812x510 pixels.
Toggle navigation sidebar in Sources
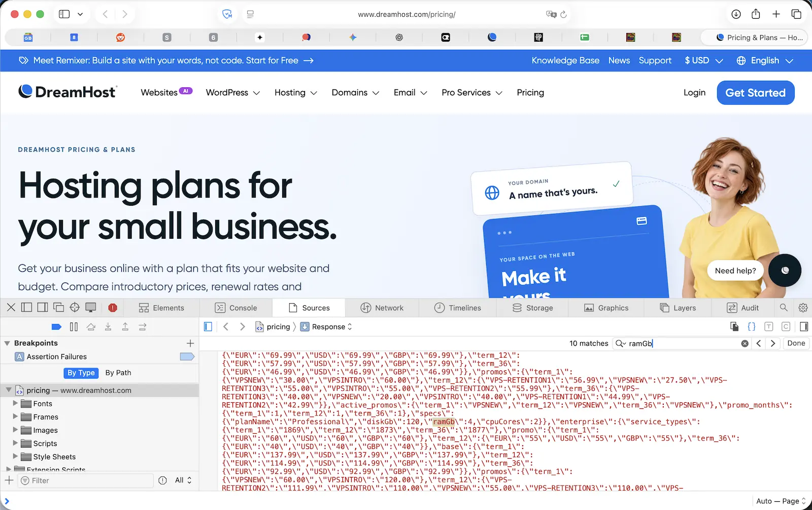point(208,327)
